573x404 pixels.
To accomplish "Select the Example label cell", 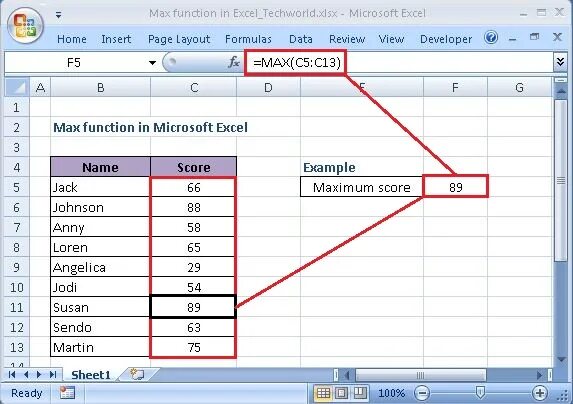I will 362,167.
